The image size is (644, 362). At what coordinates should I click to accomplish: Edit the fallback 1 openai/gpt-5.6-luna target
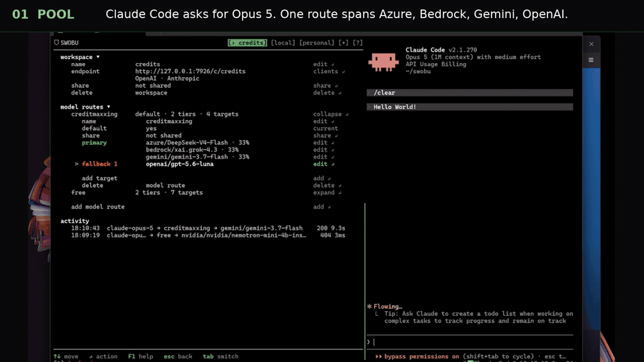323,164
